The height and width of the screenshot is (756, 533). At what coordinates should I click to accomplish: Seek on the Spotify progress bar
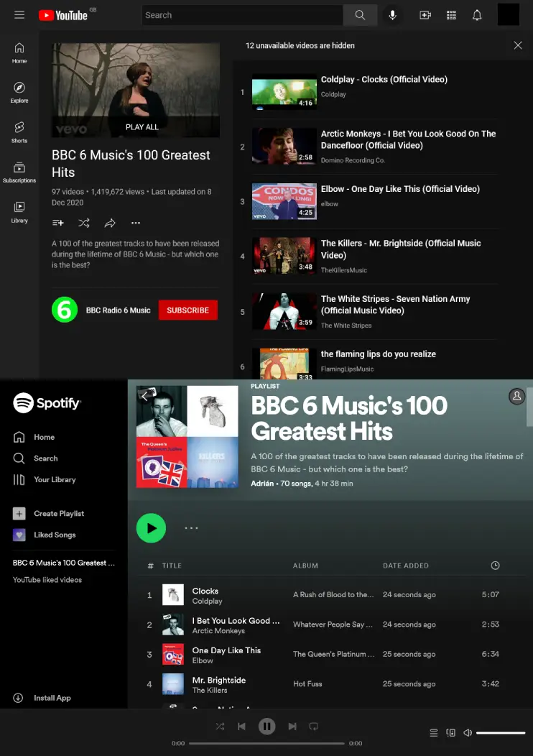pos(266,743)
